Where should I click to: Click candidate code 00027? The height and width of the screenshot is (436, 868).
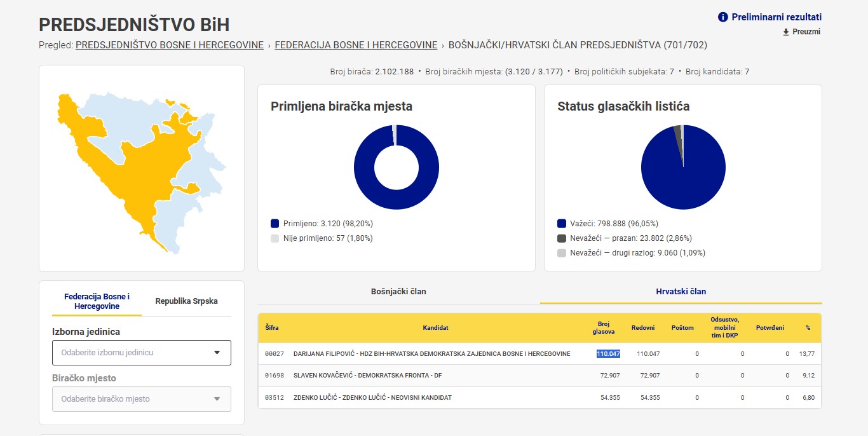click(x=274, y=353)
